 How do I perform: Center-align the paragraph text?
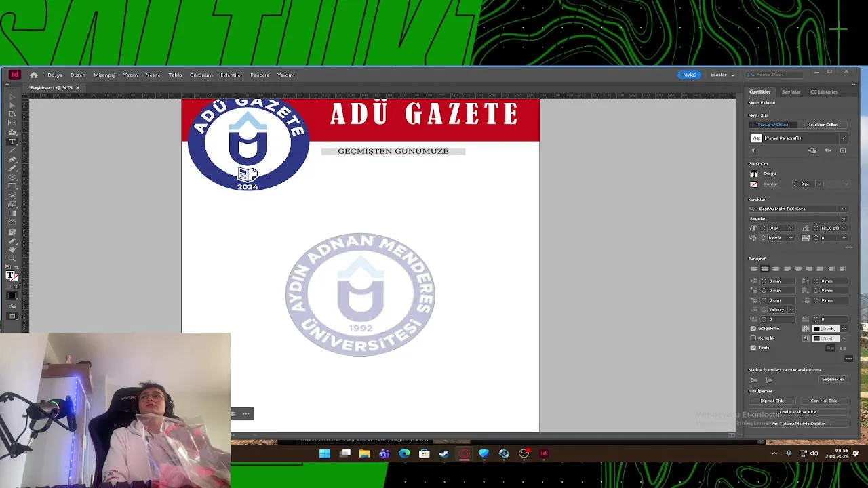(x=765, y=268)
